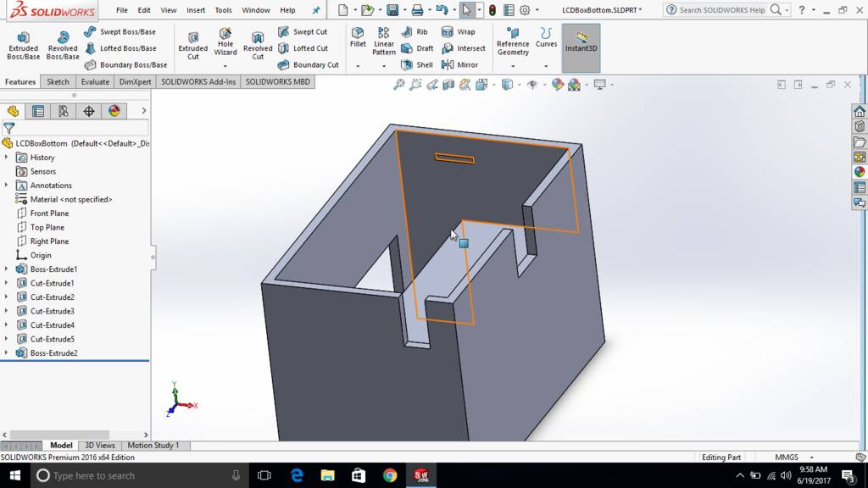Open Google Chrome from the taskbar

(x=390, y=475)
